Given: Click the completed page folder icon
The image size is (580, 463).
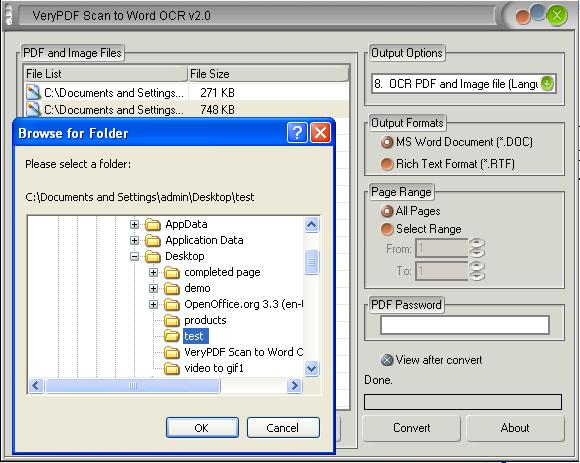Looking at the screenshot, I should [172, 273].
